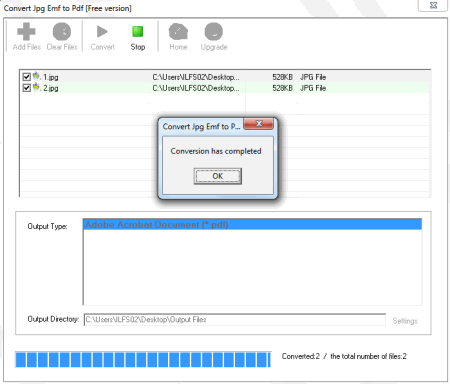The height and width of the screenshot is (384, 450).
Task: Click 528KB size in the 1.jpg row
Action: pyautogui.click(x=282, y=77)
